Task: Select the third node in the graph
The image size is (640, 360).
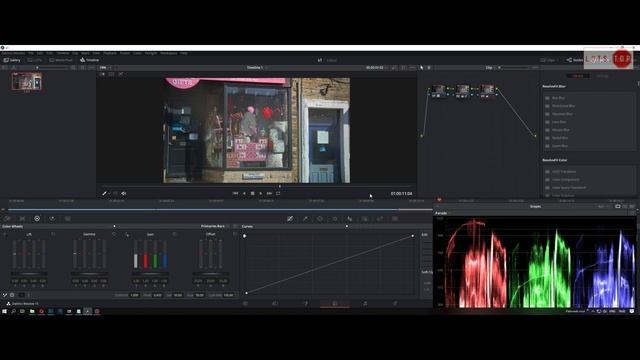Action: (x=487, y=91)
